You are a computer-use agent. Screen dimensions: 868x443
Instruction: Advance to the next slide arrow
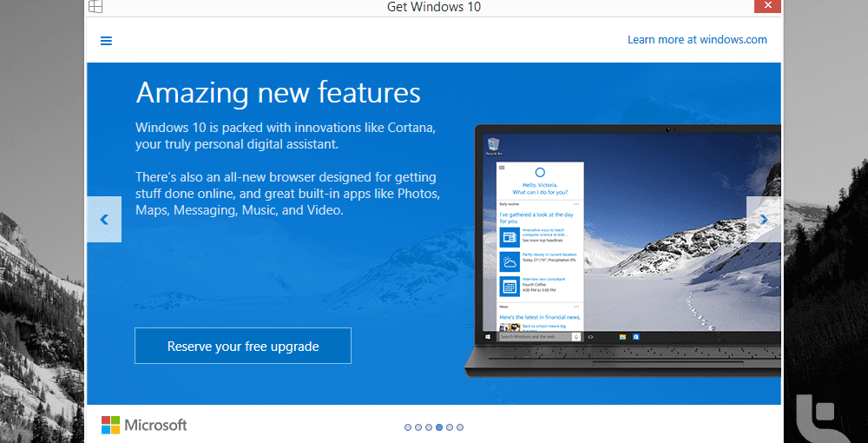tap(764, 219)
